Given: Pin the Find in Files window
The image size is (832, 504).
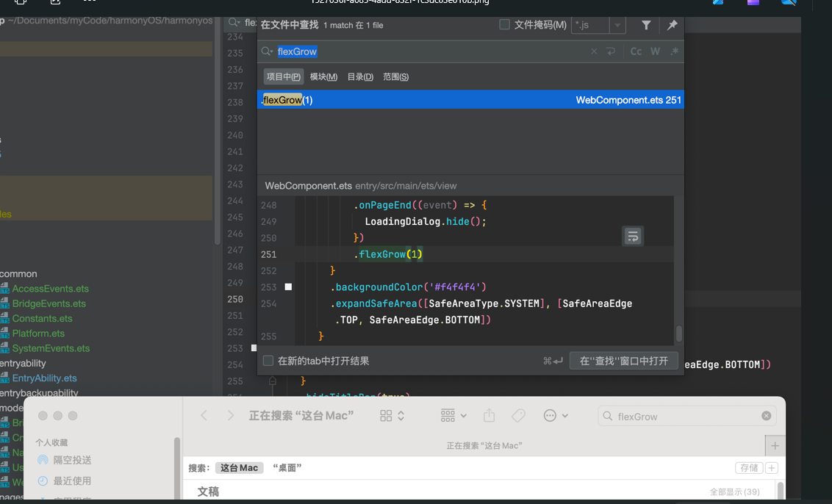Looking at the screenshot, I should [x=672, y=25].
